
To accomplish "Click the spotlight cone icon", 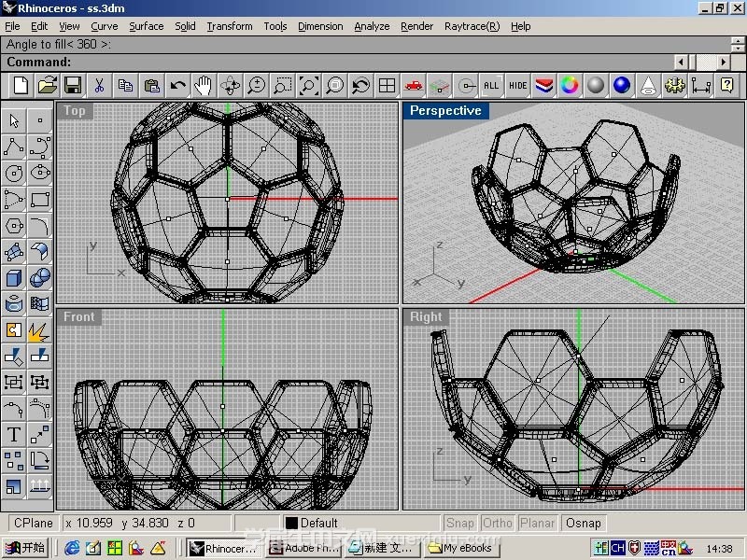I will [648, 86].
